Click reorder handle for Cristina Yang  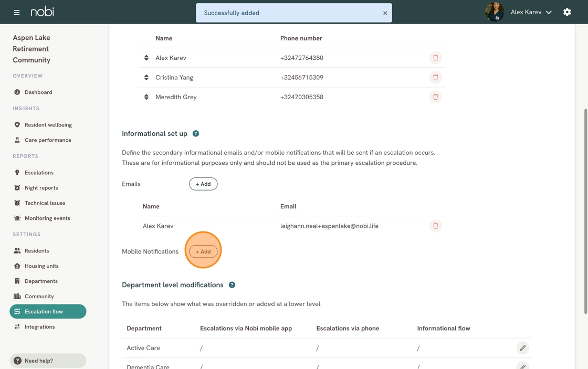(146, 77)
